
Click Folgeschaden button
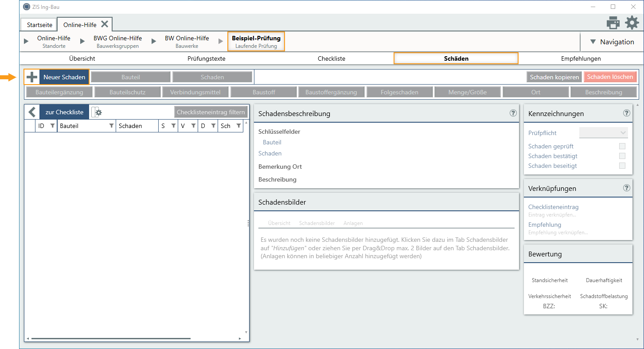399,92
